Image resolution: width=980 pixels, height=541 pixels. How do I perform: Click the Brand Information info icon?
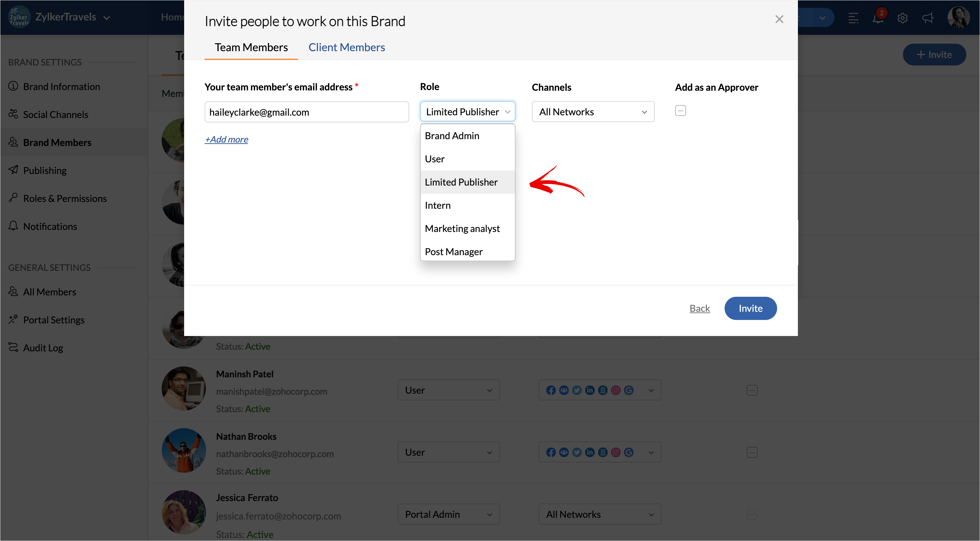coord(13,86)
